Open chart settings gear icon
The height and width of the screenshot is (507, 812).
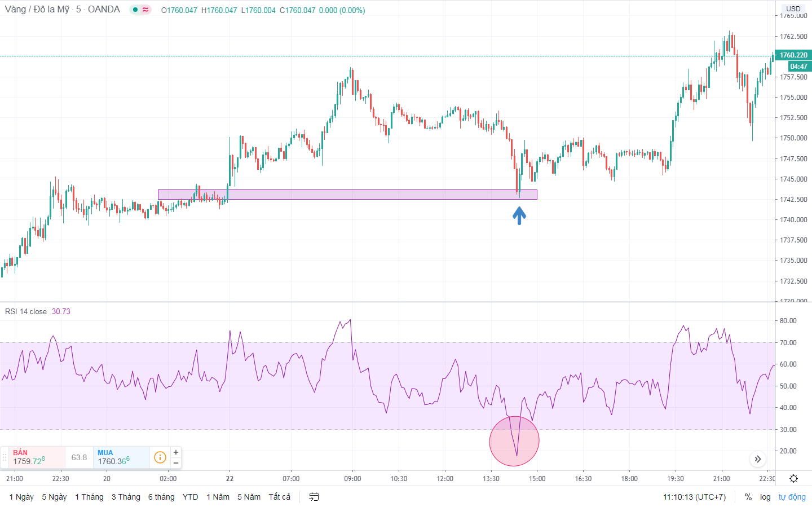pyautogui.click(x=793, y=479)
